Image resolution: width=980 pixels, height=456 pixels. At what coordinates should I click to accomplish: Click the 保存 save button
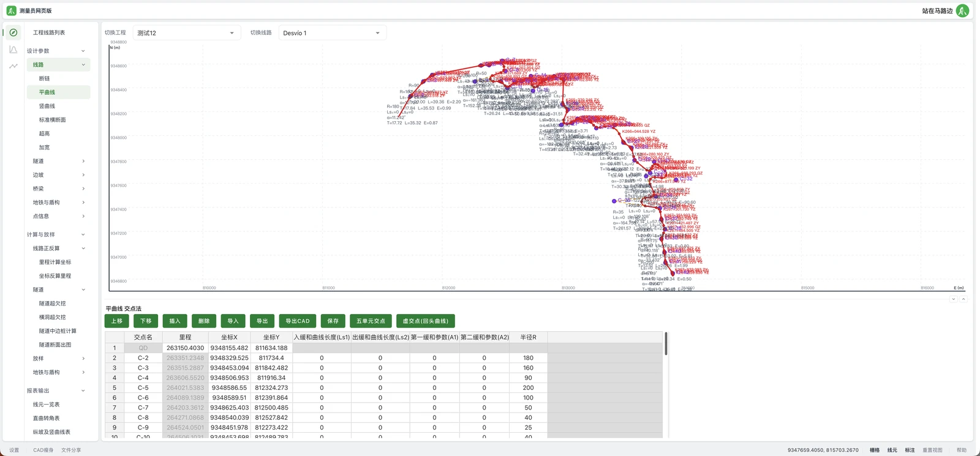click(333, 321)
